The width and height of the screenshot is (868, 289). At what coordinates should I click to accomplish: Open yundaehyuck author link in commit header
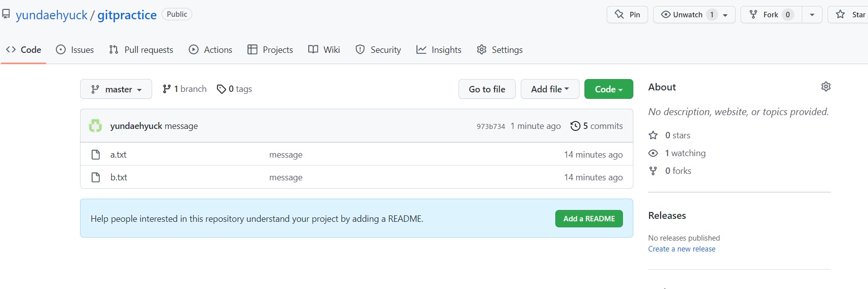tap(136, 126)
